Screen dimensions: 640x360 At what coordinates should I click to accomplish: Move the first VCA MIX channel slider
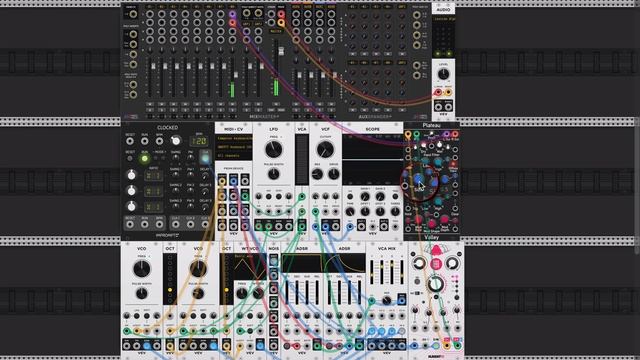click(372, 272)
